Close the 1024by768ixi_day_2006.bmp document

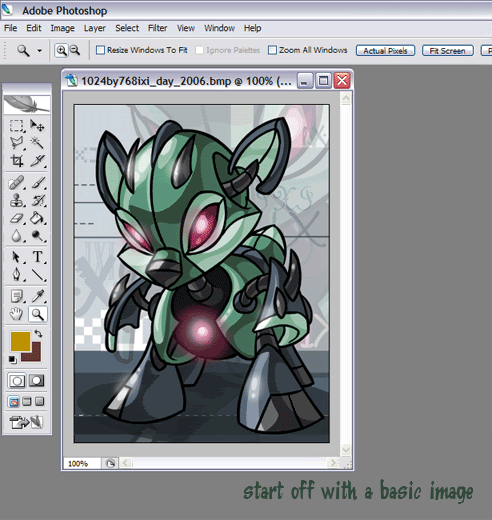342,81
